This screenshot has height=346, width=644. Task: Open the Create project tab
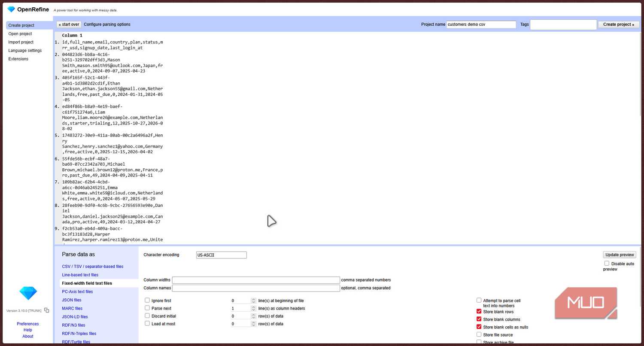[29, 25]
